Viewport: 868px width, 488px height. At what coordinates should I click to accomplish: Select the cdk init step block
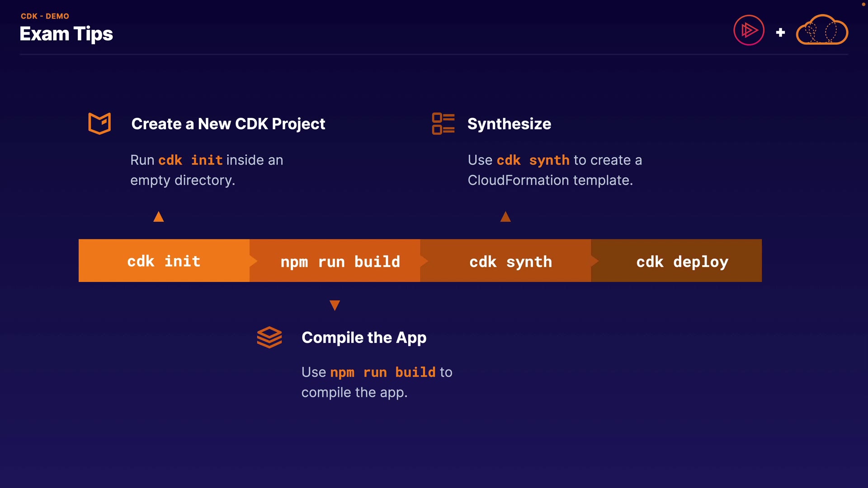(x=164, y=261)
